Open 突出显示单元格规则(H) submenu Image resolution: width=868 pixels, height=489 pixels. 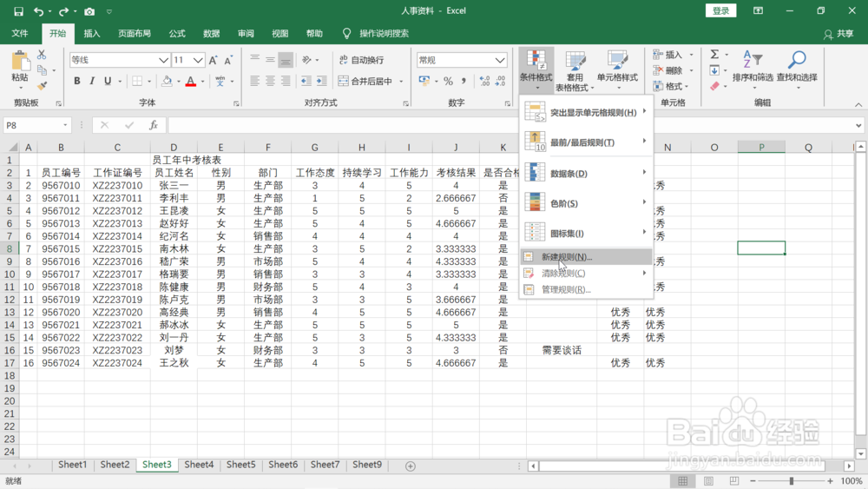(586, 112)
